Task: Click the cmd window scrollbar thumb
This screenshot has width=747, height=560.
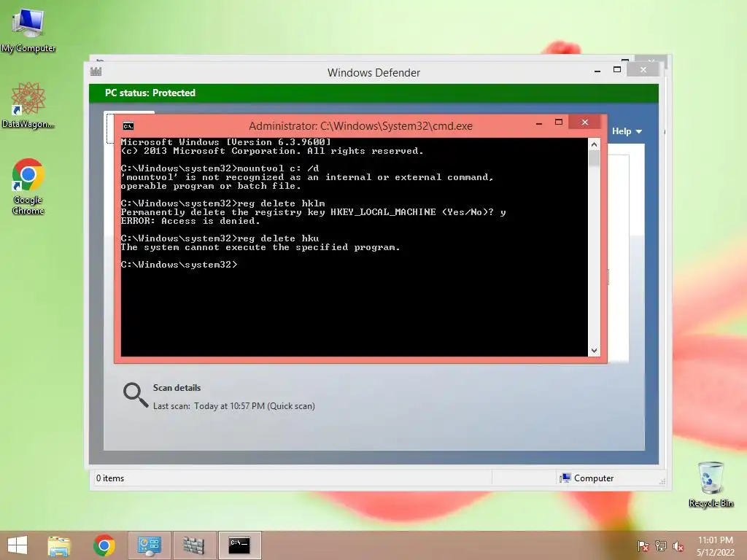Action: point(594,158)
